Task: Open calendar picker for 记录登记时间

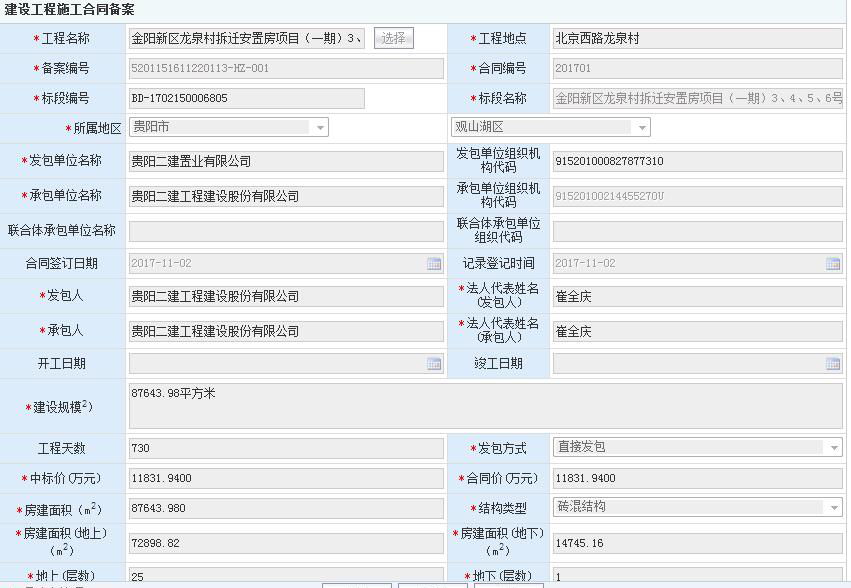Action: pyautogui.click(x=833, y=264)
